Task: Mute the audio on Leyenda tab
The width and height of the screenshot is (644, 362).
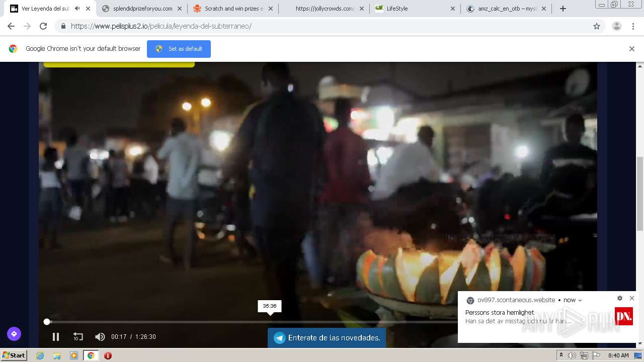Action: point(77,9)
